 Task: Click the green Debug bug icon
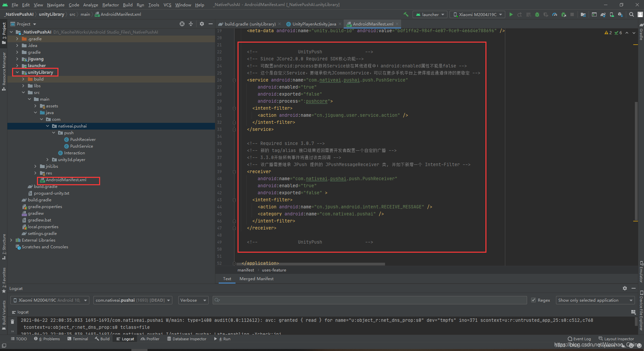[x=537, y=14]
